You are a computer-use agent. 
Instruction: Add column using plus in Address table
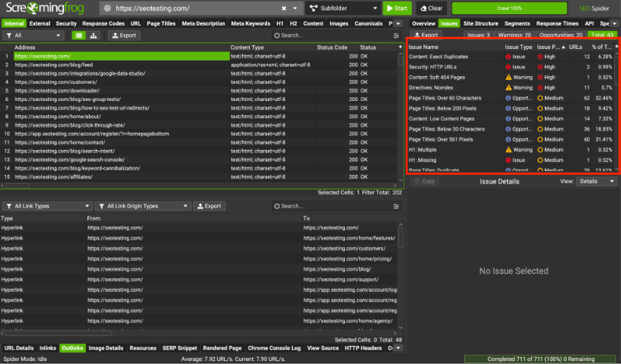[400, 47]
